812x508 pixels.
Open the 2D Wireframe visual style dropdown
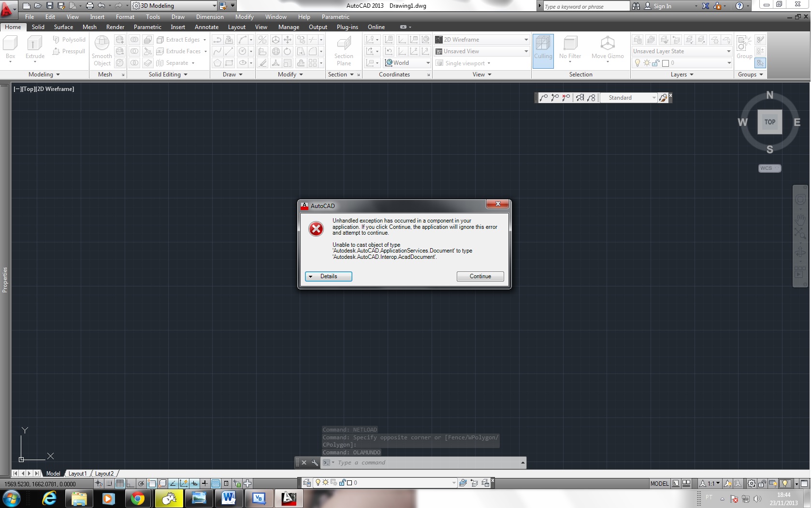[481, 40]
